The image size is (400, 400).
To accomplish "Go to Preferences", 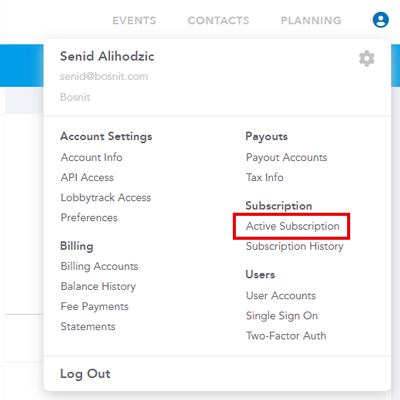I will 89,218.
